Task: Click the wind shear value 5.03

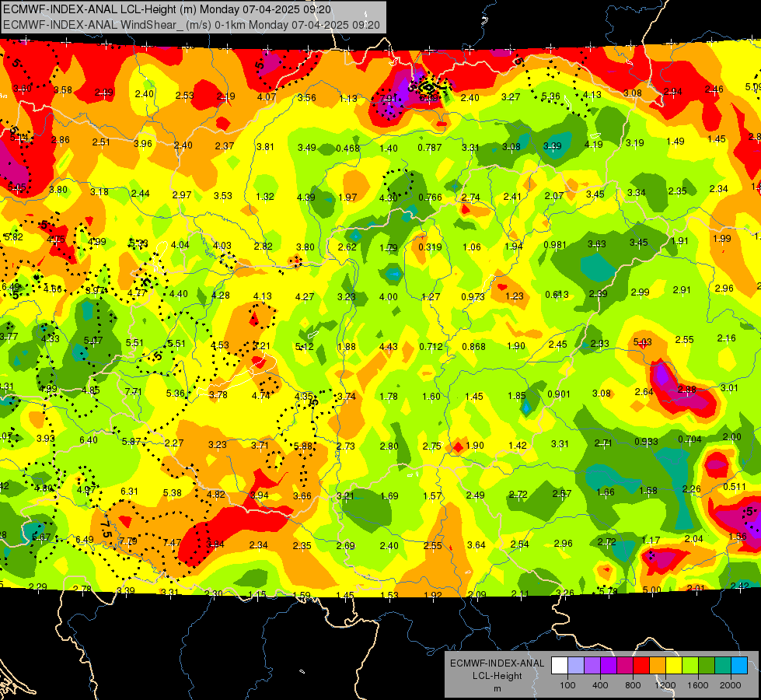Action: 643,342
